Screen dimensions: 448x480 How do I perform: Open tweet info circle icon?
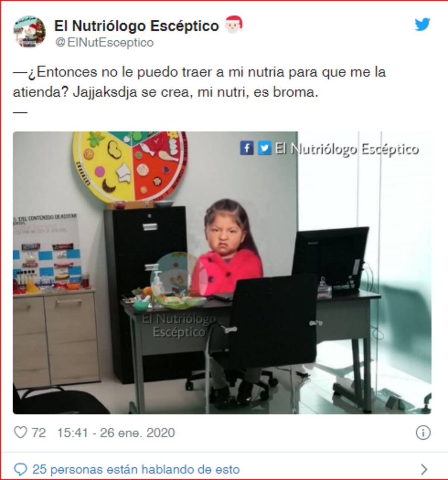point(423,433)
